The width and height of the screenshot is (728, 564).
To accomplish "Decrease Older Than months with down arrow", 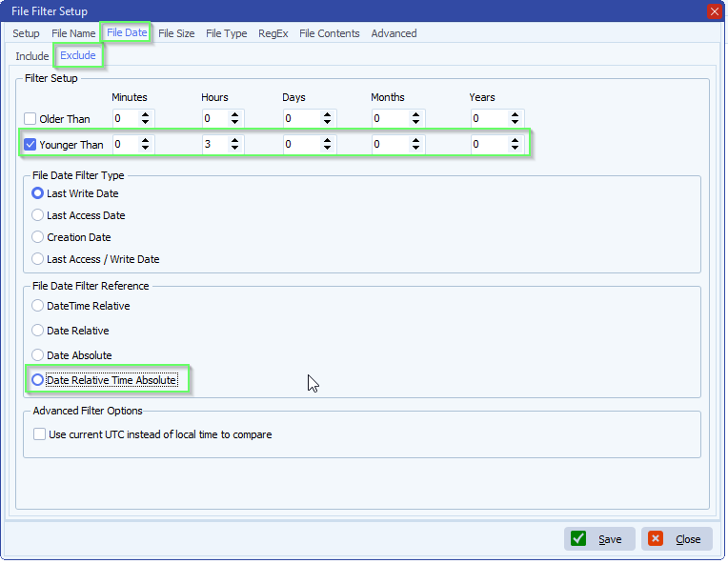I will coord(416,122).
